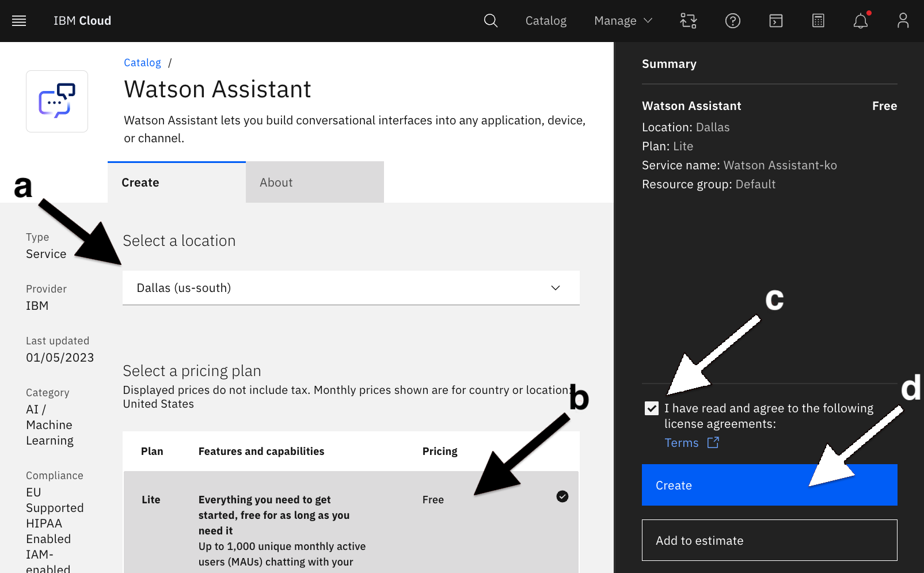The image size is (924, 573).
Task: Go to IBM Cloud home logo
Action: tap(82, 21)
